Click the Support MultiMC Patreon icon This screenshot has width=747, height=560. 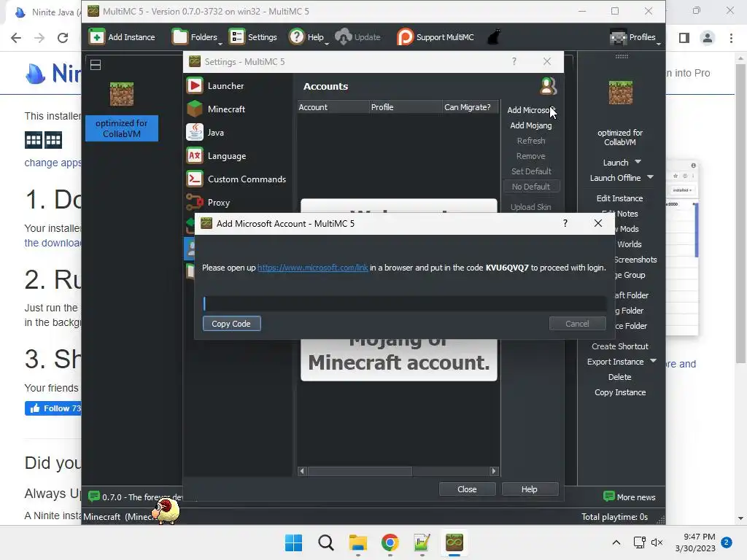405,37
